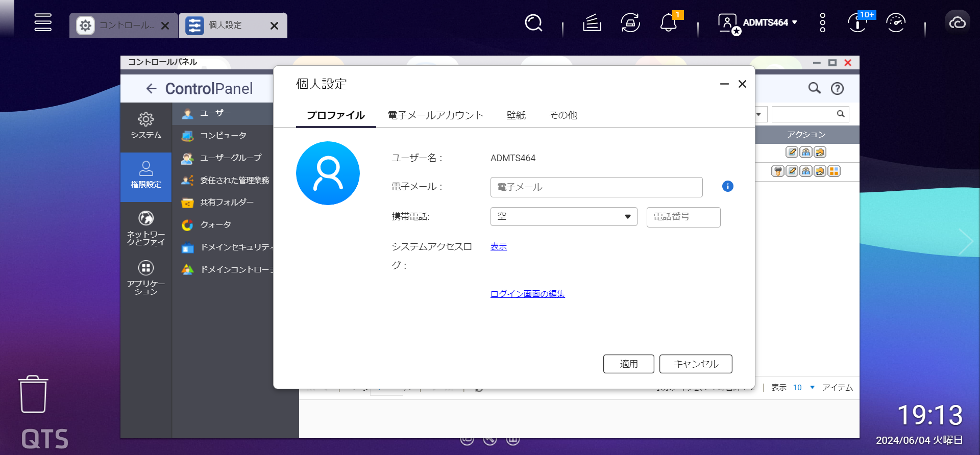Image resolution: width=980 pixels, height=455 pixels.
Task: Open the myQNAPcloud cloud icon
Action: (x=957, y=23)
